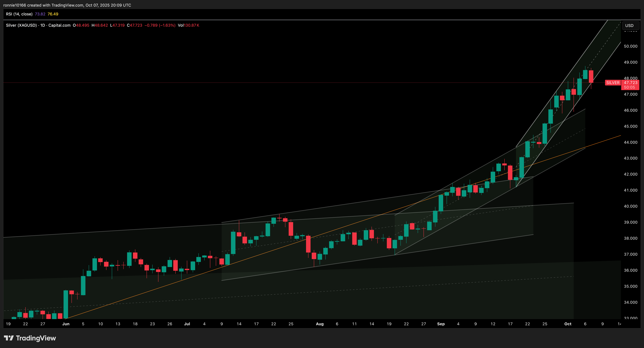Click the 47.723 current price label
This screenshot has width=644, height=348.
[x=631, y=83]
